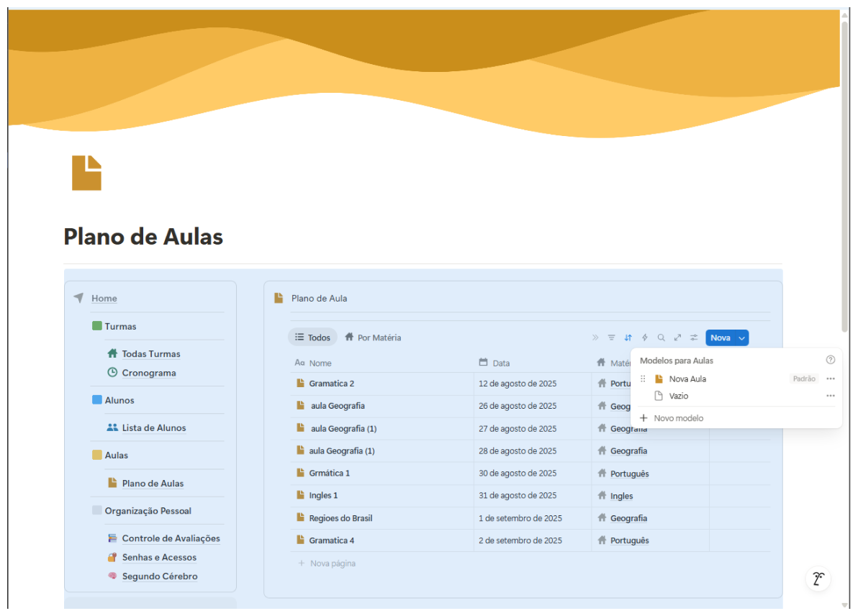Screen dimensions: 858x616
Task: Open the Cronograma page link
Action: (148, 373)
